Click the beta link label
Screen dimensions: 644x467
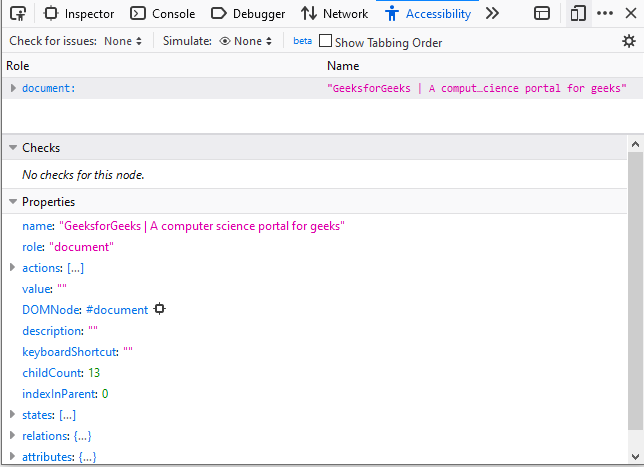pos(303,41)
